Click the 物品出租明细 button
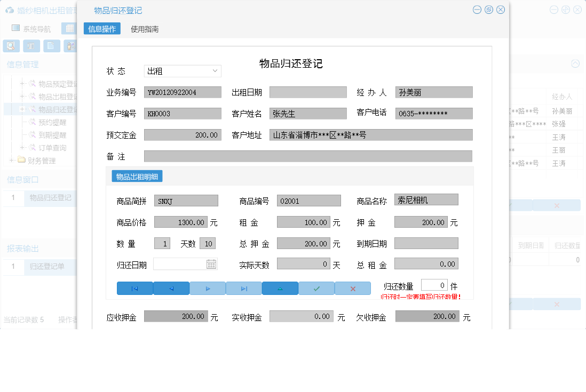This screenshot has width=586, height=392. pos(136,176)
